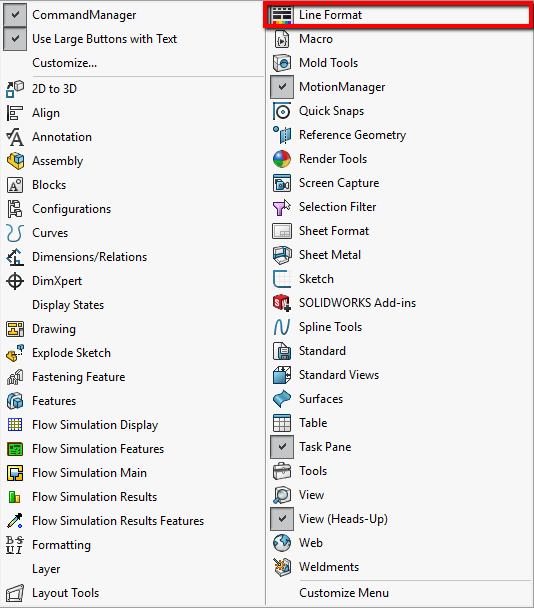Click Customize Menu at the bottom
534x608 pixels.
(x=344, y=593)
